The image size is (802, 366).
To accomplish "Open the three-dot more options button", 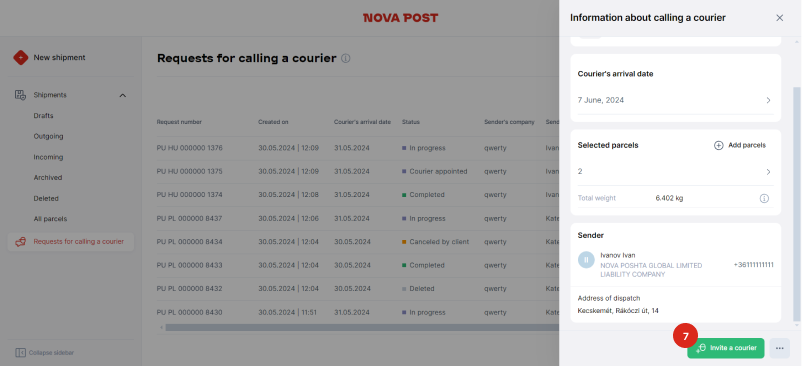I will coord(779,348).
